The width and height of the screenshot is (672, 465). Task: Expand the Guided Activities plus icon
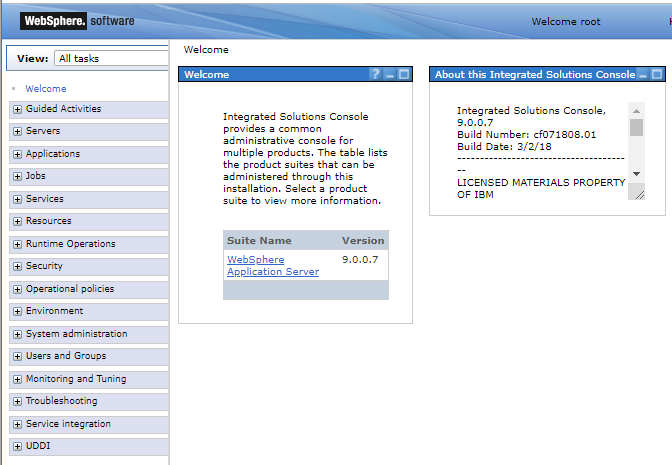click(x=17, y=109)
